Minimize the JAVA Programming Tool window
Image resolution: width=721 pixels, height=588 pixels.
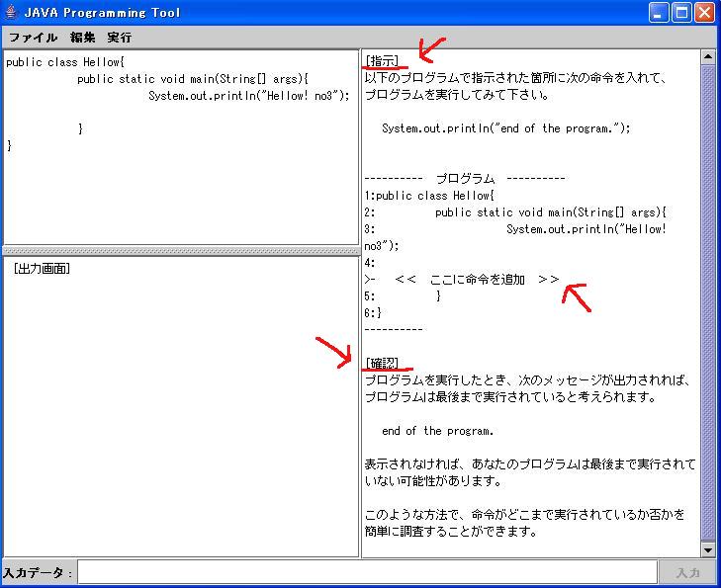click(659, 13)
